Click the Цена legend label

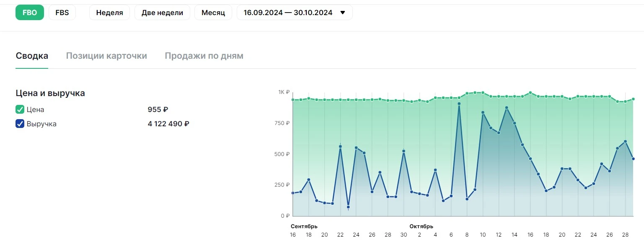coord(35,109)
